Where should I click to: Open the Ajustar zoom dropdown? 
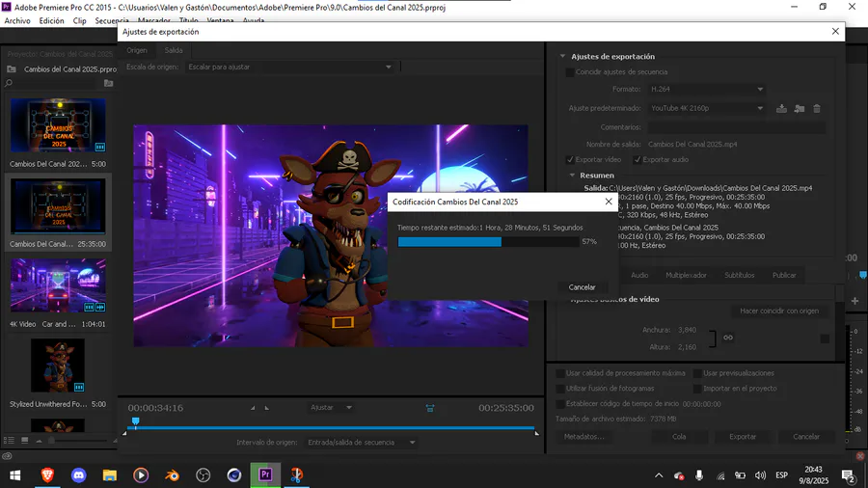[331, 408]
